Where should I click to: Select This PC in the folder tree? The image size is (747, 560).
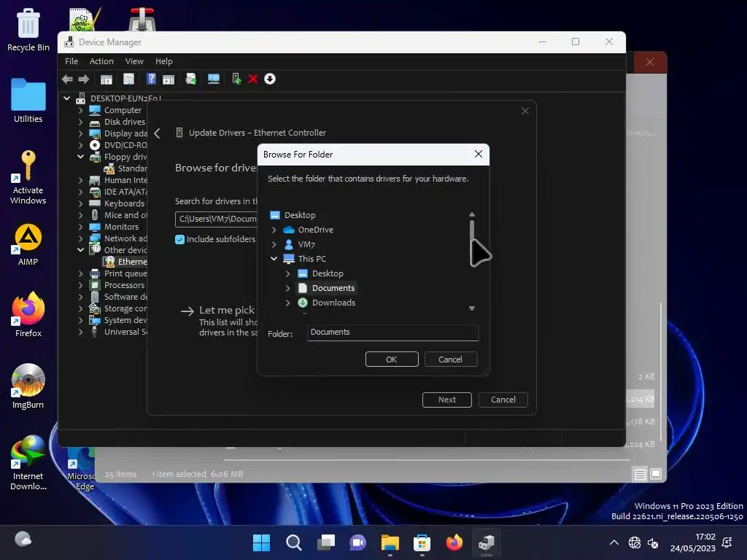(311, 259)
